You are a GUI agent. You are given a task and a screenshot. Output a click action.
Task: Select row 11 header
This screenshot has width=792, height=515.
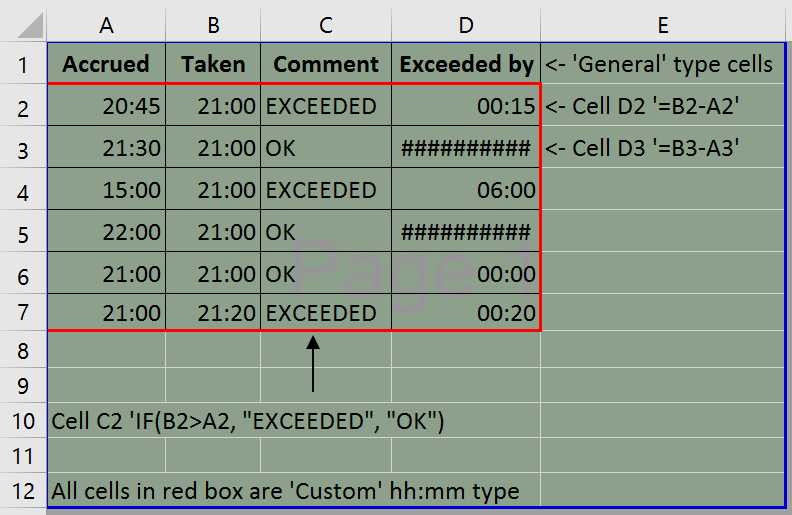[23, 455]
